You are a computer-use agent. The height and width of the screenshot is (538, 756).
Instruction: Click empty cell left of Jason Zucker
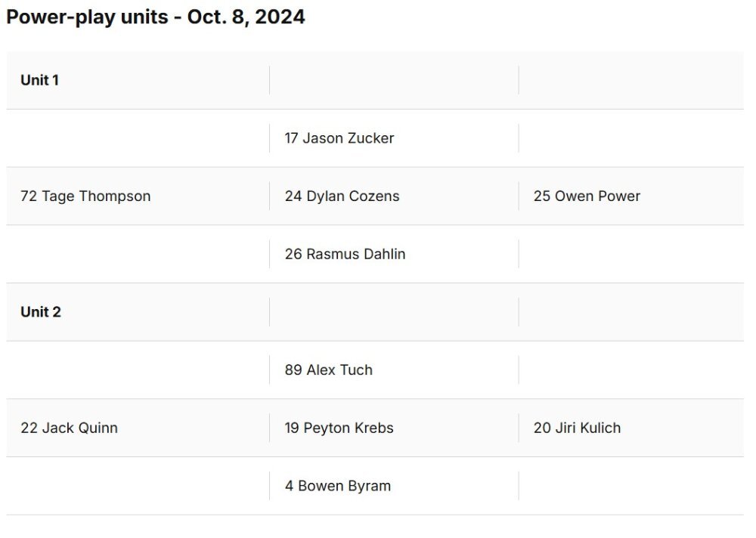(x=138, y=138)
